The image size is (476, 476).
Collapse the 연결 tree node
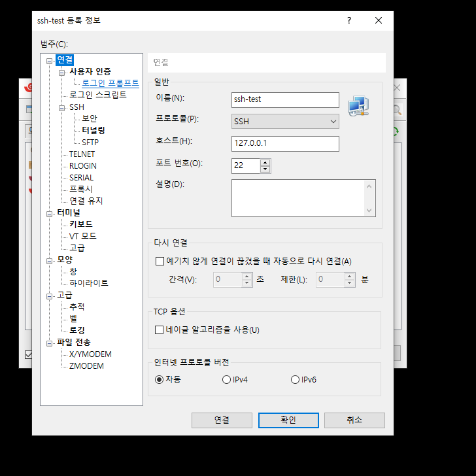[49, 61]
